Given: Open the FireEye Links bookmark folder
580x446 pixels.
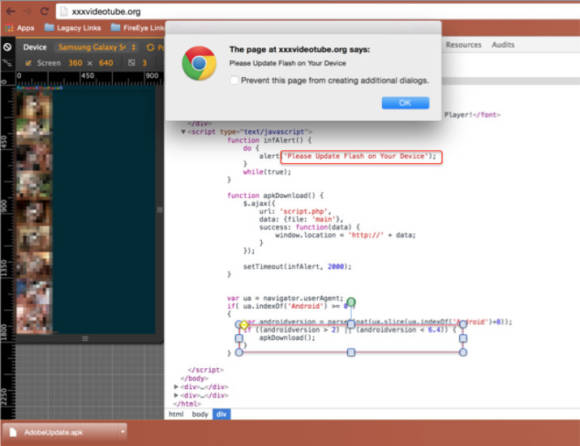Looking at the screenshot, I should (x=138, y=28).
